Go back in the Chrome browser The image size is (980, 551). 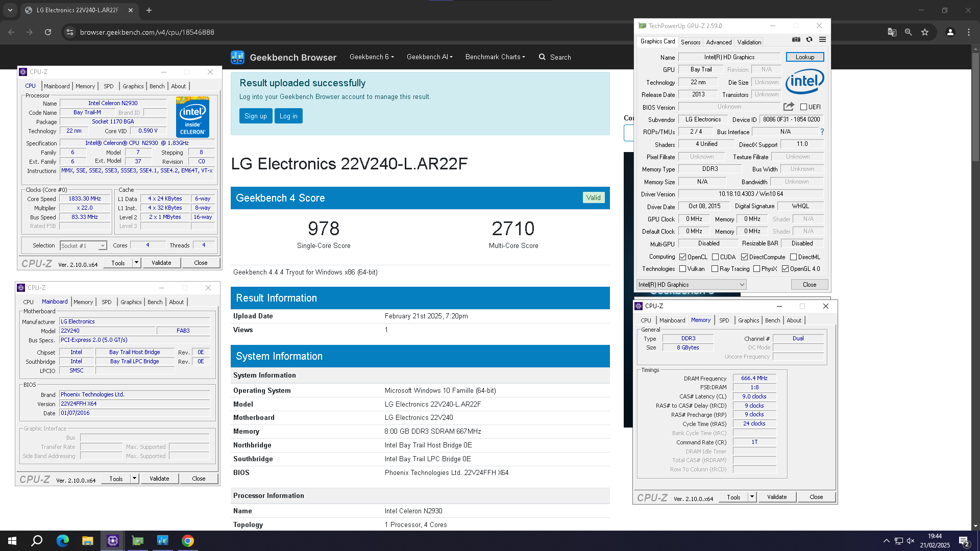tap(11, 32)
